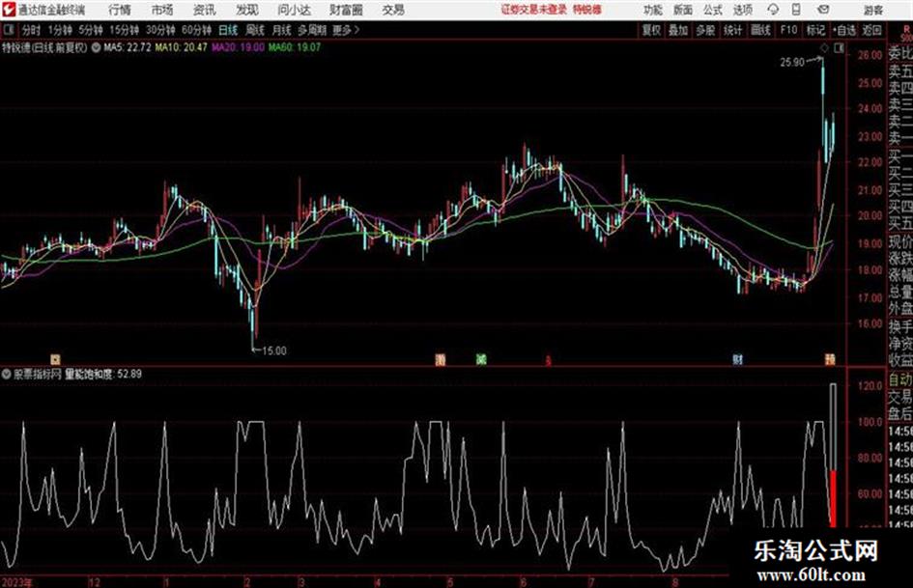The height and width of the screenshot is (588, 913).
Task: Open the 发现 menu
Action: point(246,10)
